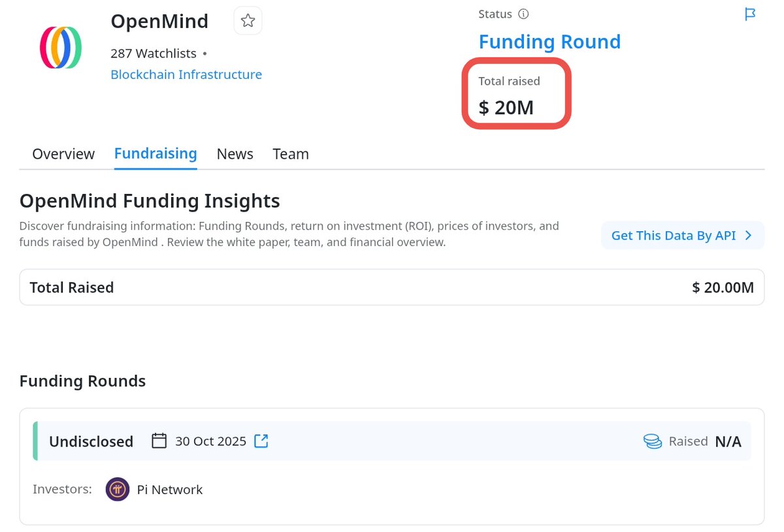Click the $ 20.00M value in Total Raised row
This screenshot has width=784, height=532.
click(x=723, y=287)
